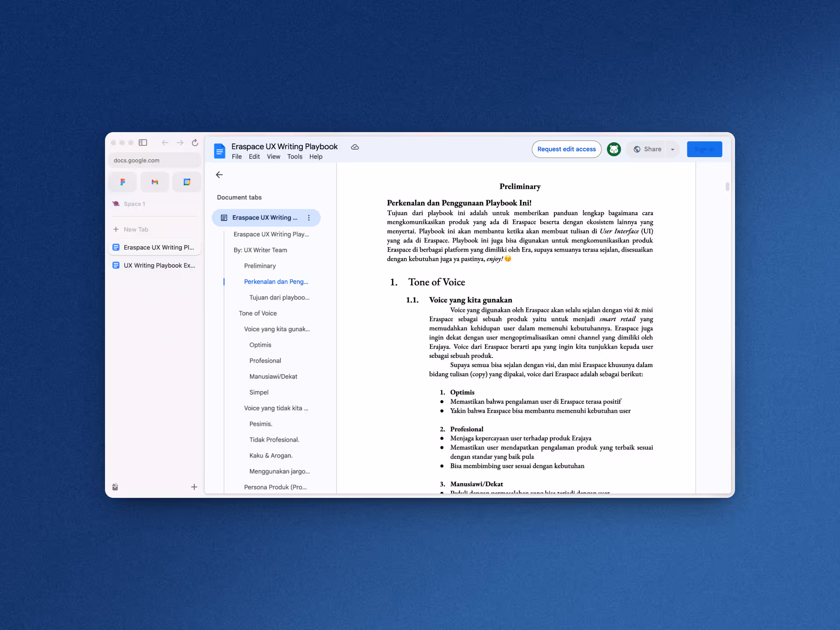
Task: Click the Tone of Voice heading in document
Action: point(437,282)
